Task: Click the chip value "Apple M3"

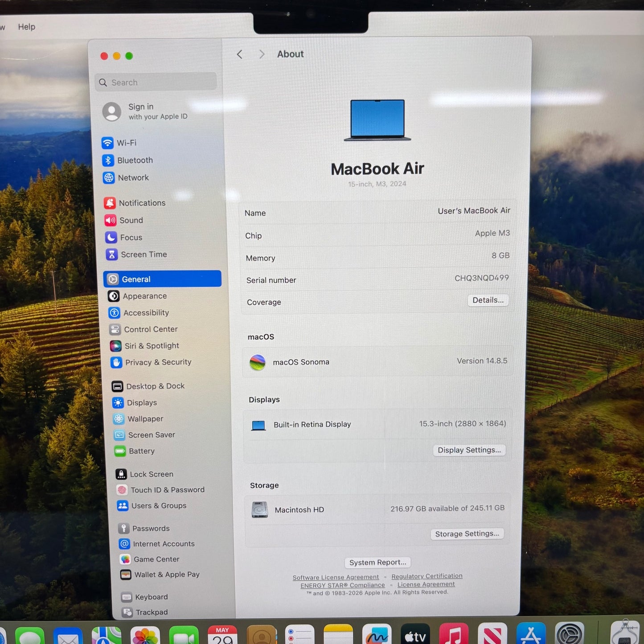Action: click(x=492, y=233)
